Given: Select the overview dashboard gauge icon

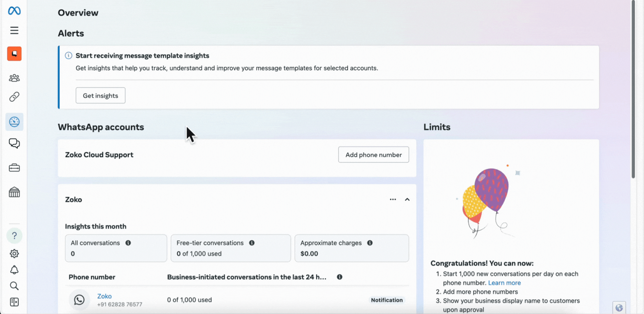Looking at the screenshot, I should point(14,122).
